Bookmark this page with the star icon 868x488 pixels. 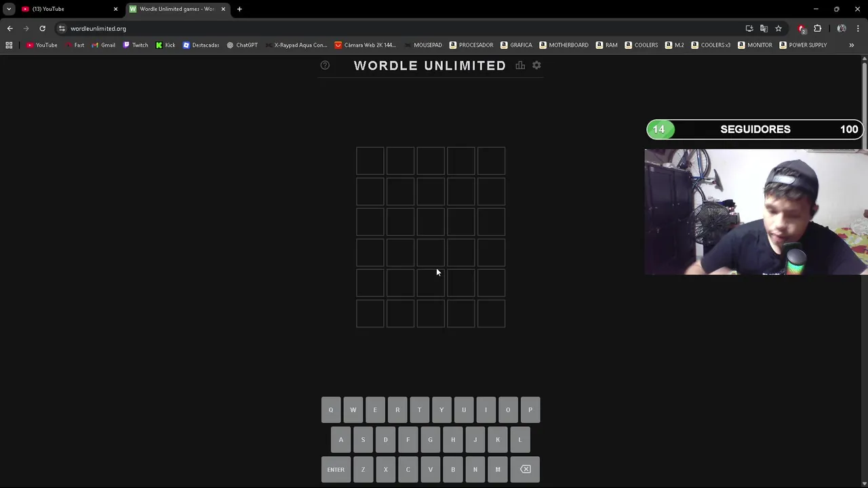(x=778, y=28)
